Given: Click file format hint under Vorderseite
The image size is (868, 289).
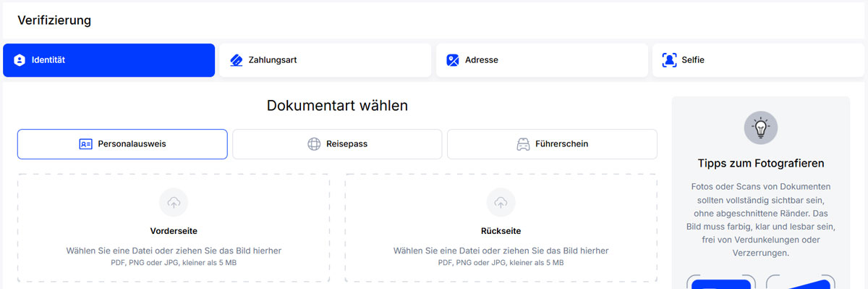Looking at the screenshot, I should [x=174, y=262].
